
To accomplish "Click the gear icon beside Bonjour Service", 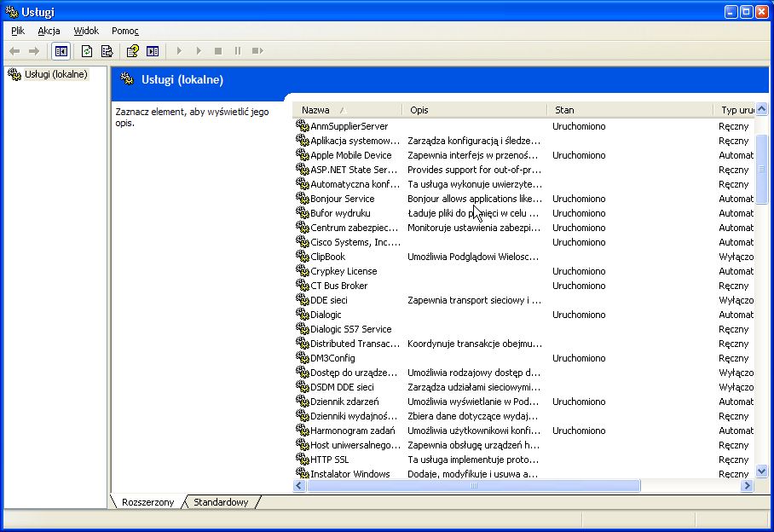I will click(x=302, y=199).
